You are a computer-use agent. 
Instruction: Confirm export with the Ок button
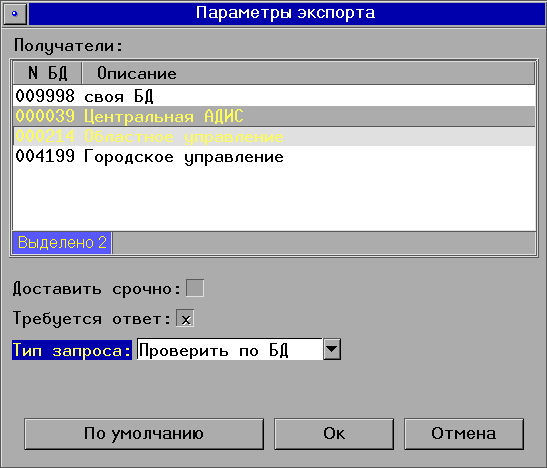[x=334, y=434]
